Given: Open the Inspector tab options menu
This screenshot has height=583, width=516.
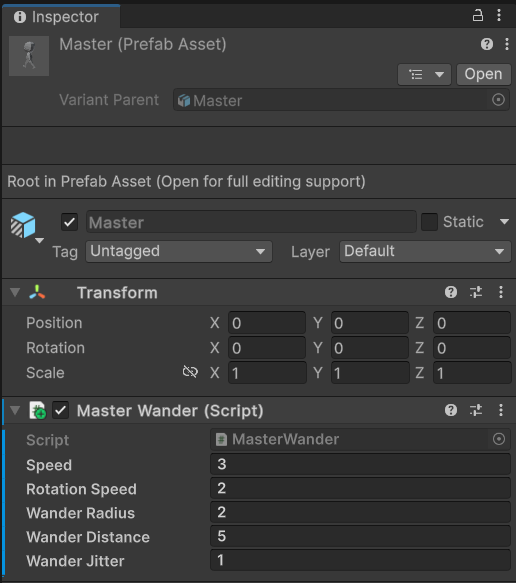Looking at the screenshot, I should (x=499, y=15).
